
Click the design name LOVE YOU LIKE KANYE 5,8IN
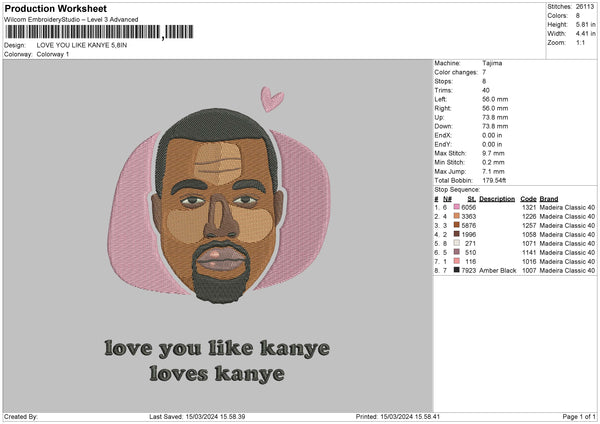(x=82, y=45)
